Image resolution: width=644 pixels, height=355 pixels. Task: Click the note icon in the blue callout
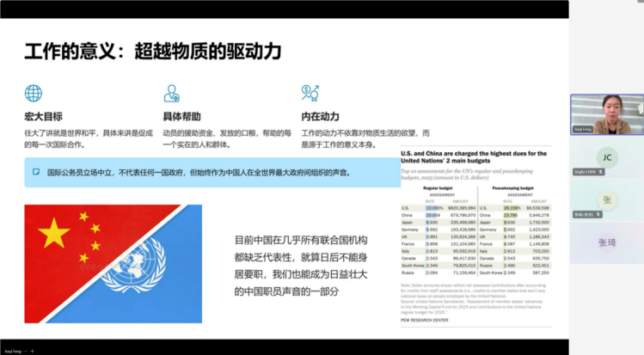tap(36, 171)
